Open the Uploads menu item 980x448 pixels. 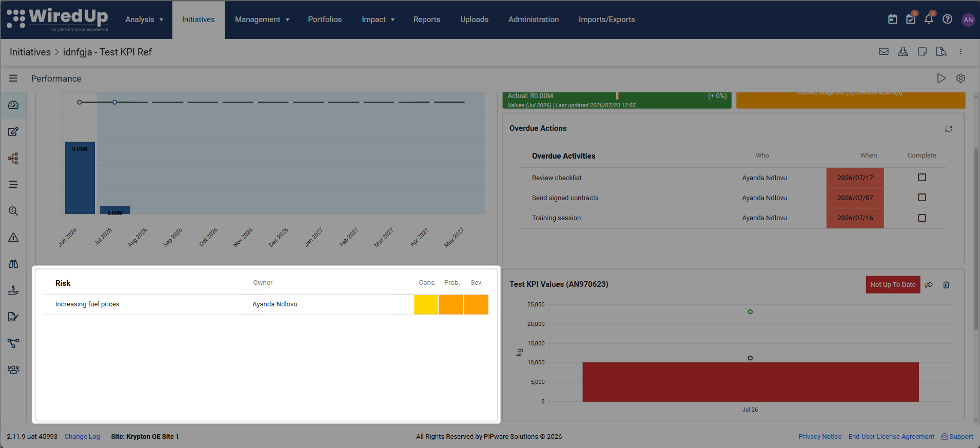474,20
